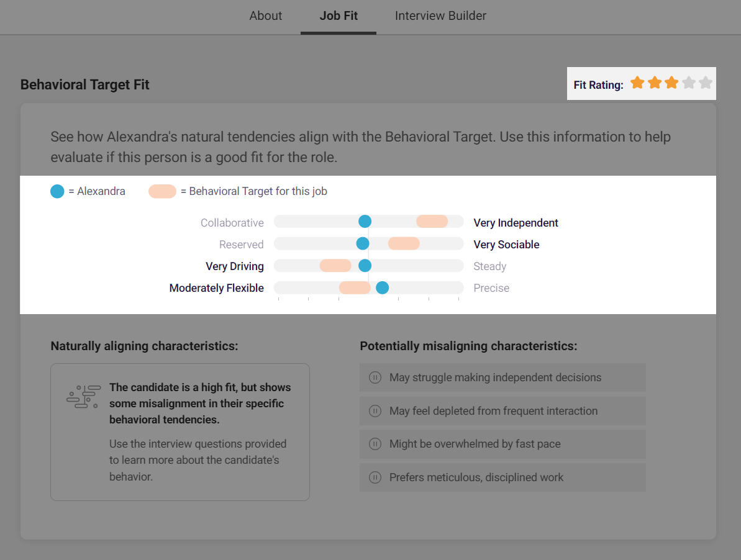Image resolution: width=741 pixels, height=560 pixels.
Task: Click the pause icon beside frequent interaction
Action: pos(375,411)
